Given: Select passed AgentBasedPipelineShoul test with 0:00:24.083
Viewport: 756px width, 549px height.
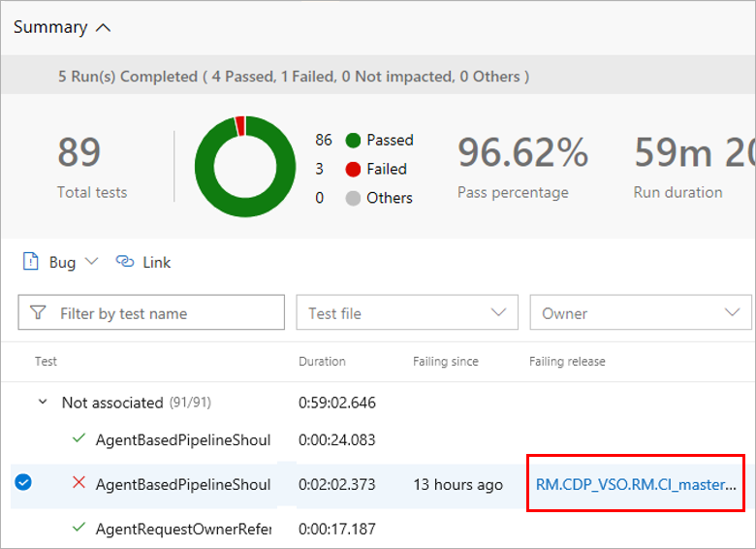Looking at the screenshot, I should click(183, 440).
